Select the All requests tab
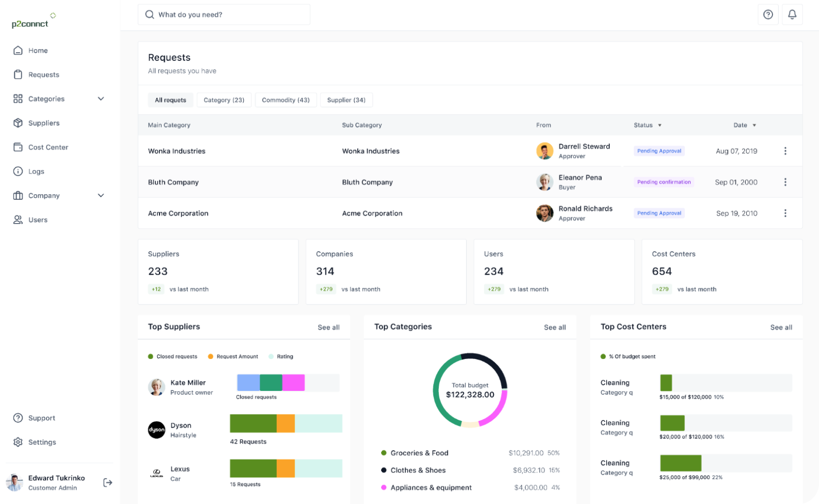The width and height of the screenshot is (819, 504). [x=170, y=100]
